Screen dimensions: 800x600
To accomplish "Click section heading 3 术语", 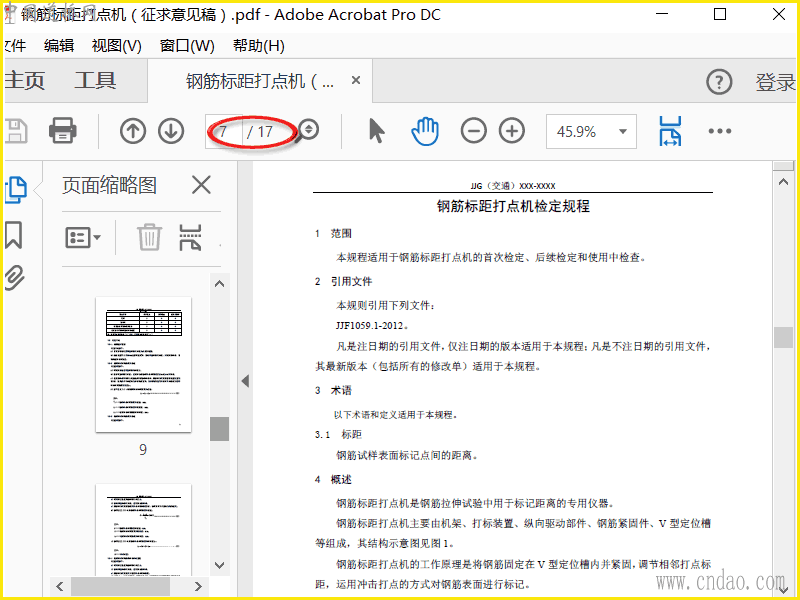I will tap(333, 390).
